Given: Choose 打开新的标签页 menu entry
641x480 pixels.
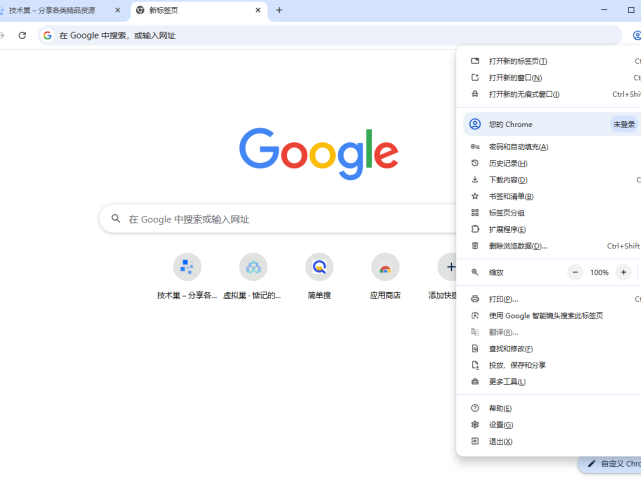Looking at the screenshot, I should click(x=549, y=61).
